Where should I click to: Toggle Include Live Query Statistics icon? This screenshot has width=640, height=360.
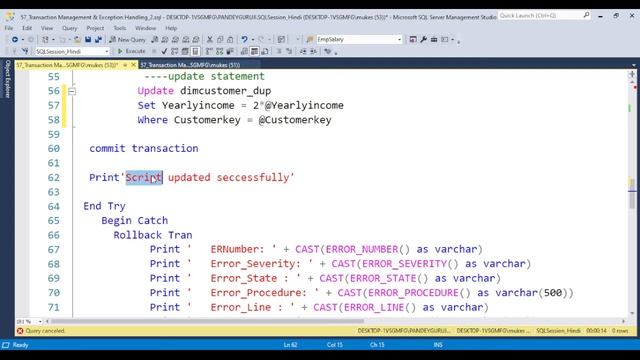(220, 51)
